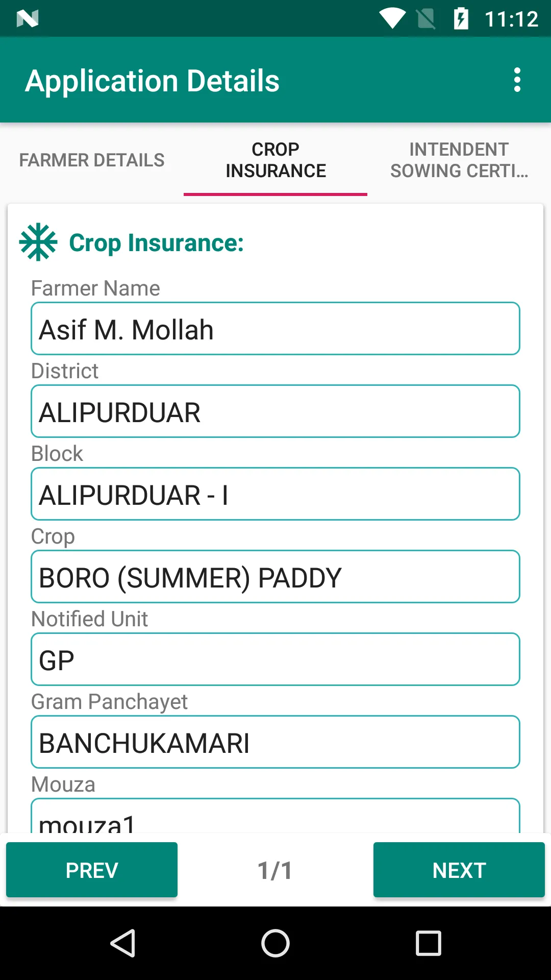551x980 pixels.
Task: Tap the notification N icon in status bar
Action: (x=28, y=19)
